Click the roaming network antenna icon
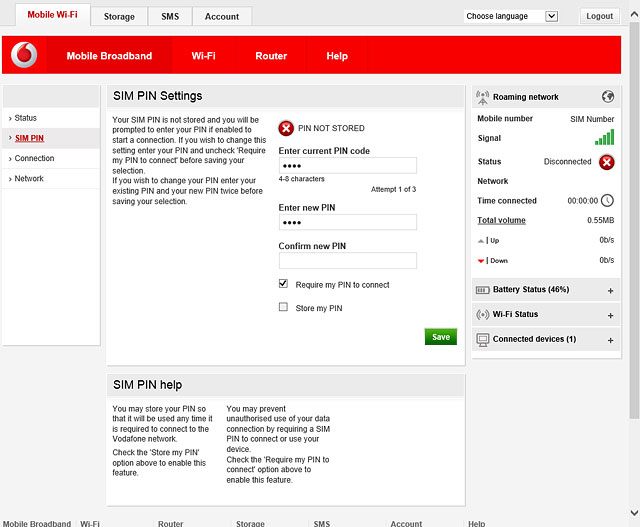The image size is (640, 527). coord(482,98)
